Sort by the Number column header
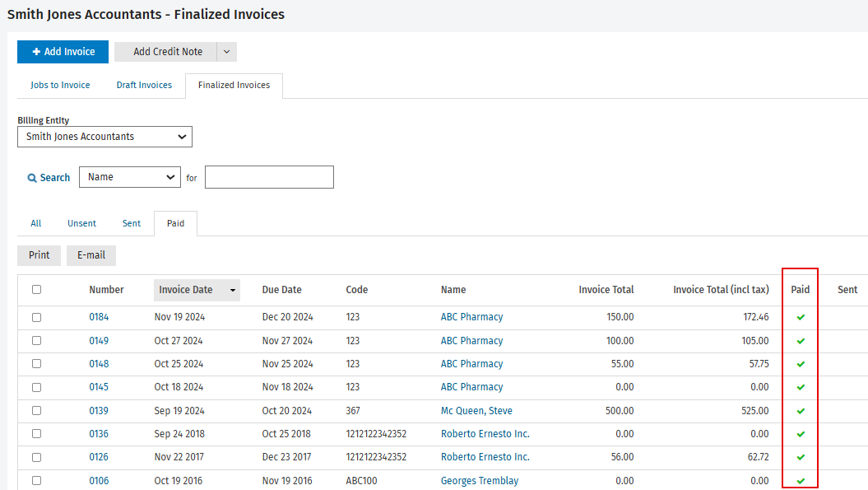This screenshot has width=868, height=490. tap(106, 290)
